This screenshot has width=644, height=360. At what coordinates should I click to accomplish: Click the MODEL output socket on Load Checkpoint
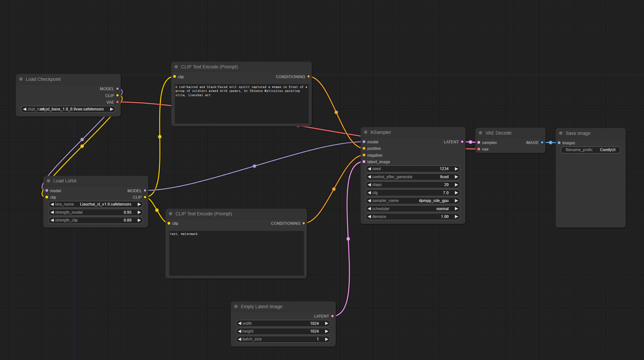pyautogui.click(x=117, y=89)
